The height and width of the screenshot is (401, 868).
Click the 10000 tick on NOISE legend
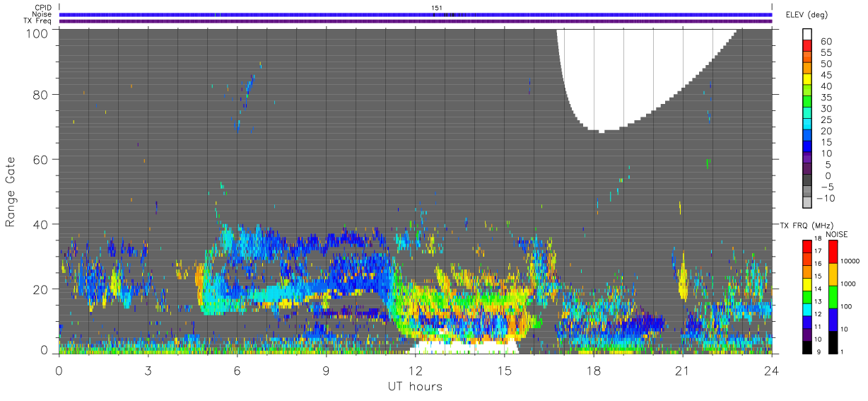pyautogui.click(x=852, y=261)
